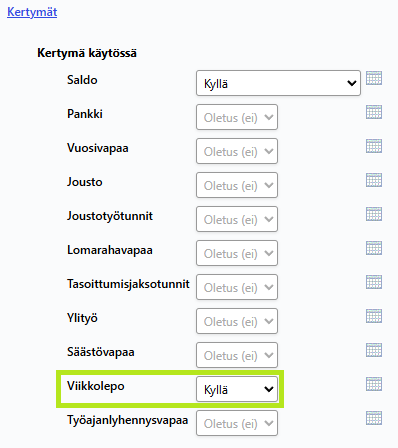Open the calendar icon beside Saldo
The height and width of the screenshot is (448, 398).
[x=374, y=78]
